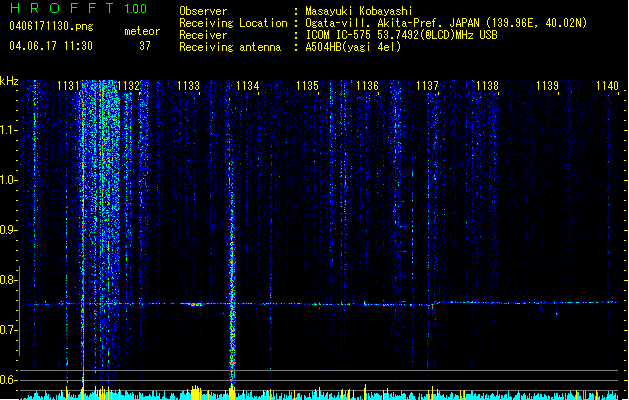
Task: Click the 1139 time marker
Action: [547, 86]
